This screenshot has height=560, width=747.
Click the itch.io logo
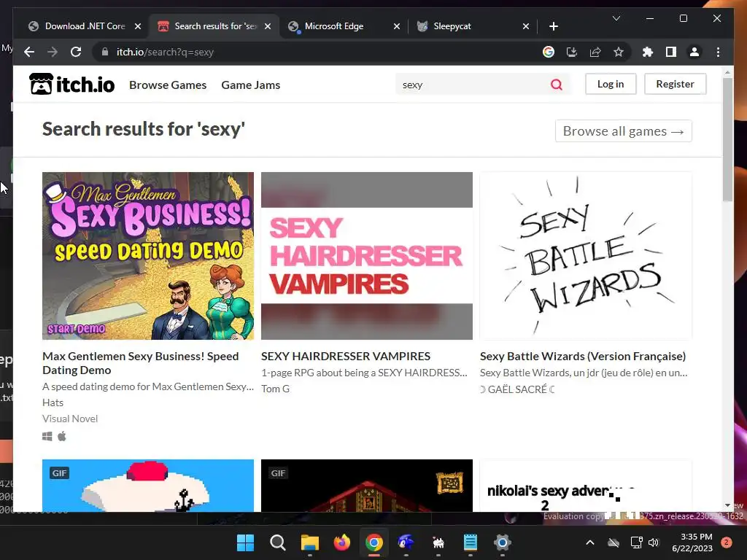coord(72,85)
